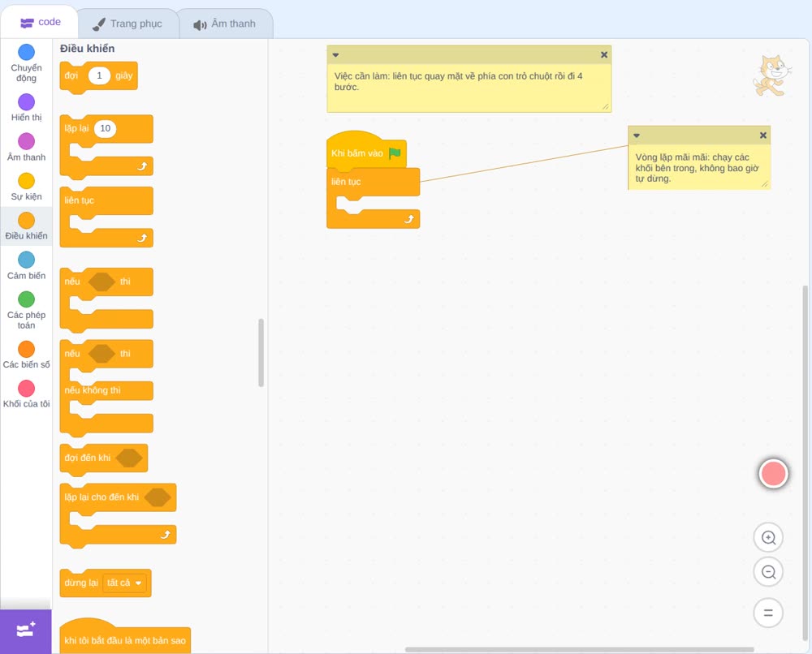Image resolution: width=812 pixels, height=654 pixels.
Task: Click the red record circle button
Action: [774, 473]
